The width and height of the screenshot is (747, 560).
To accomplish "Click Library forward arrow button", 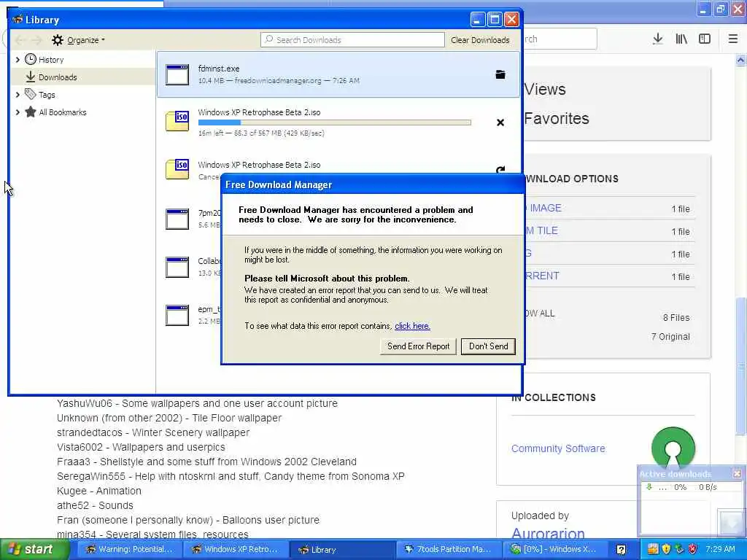I will click(x=36, y=40).
